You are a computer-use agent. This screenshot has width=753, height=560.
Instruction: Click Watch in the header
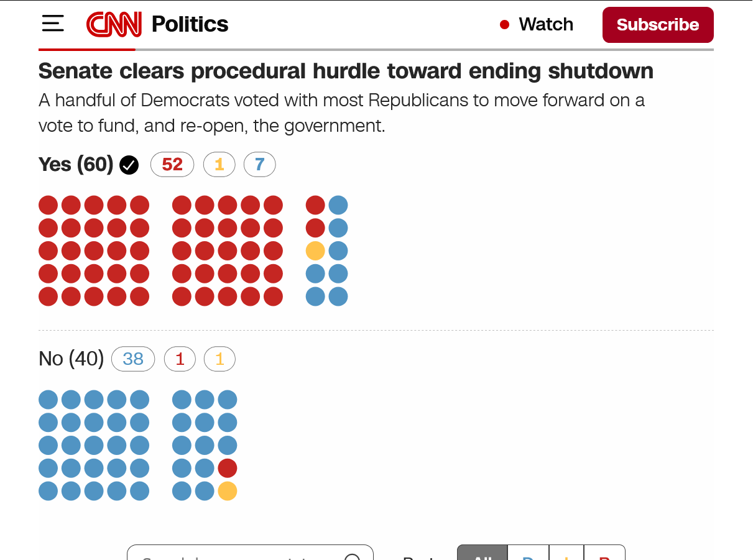click(545, 24)
